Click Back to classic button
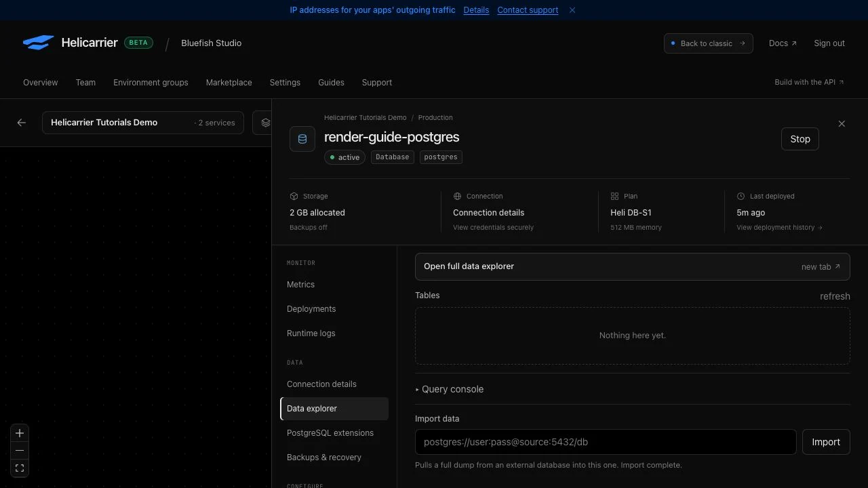The image size is (868, 488). (x=709, y=43)
